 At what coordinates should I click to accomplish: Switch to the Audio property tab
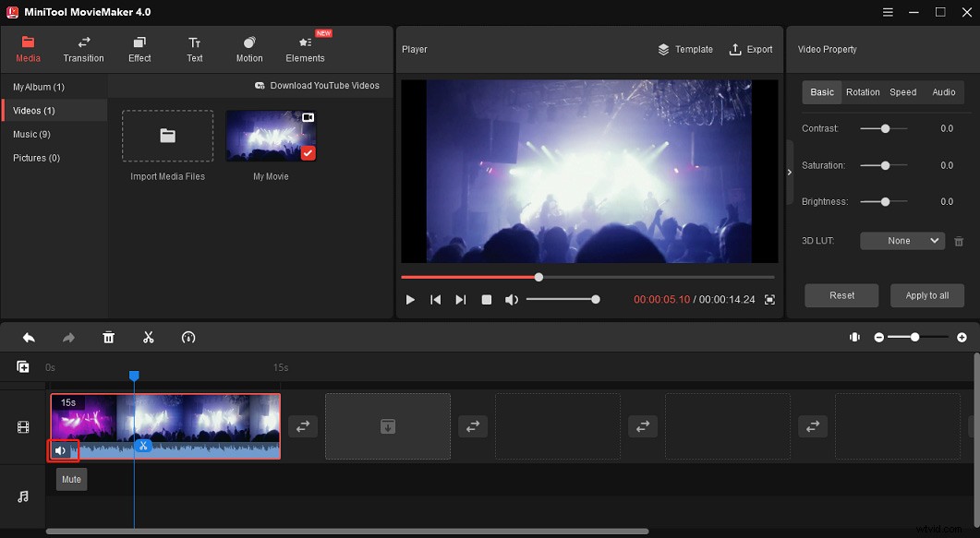pyautogui.click(x=943, y=92)
